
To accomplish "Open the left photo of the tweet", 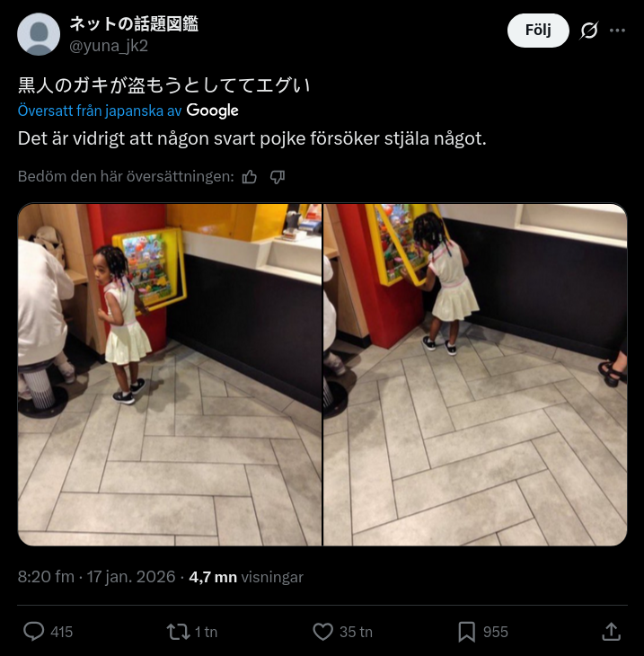I will 170,375.
